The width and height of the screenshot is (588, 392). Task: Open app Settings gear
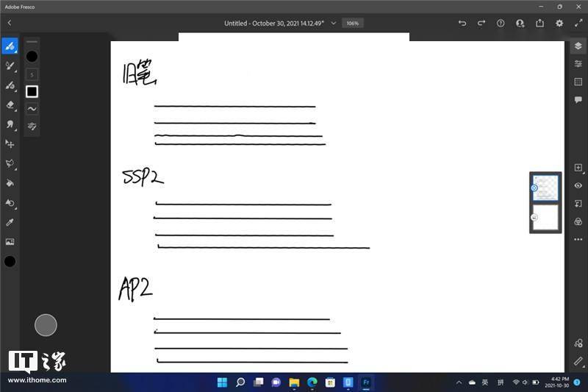[559, 24]
